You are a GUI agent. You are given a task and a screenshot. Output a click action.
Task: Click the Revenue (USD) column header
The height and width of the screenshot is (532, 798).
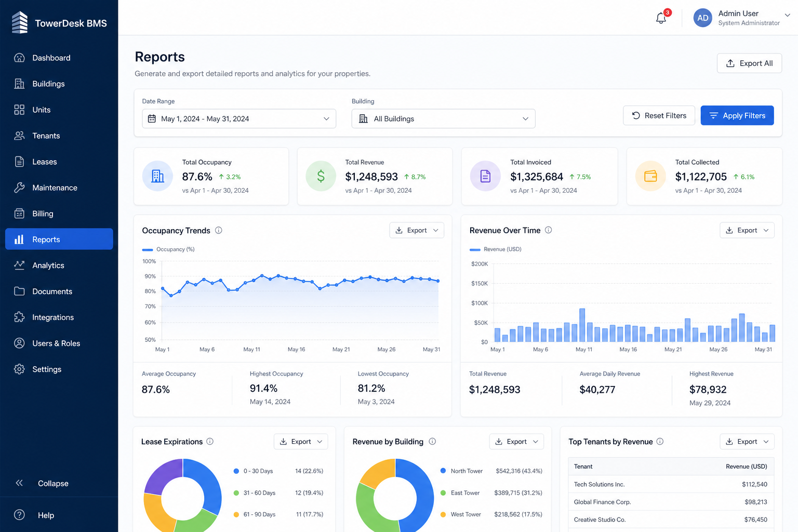click(746, 467)
